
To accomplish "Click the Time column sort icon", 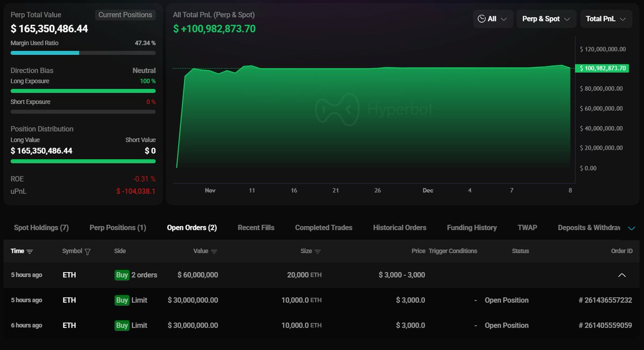I will click(30, 251).
